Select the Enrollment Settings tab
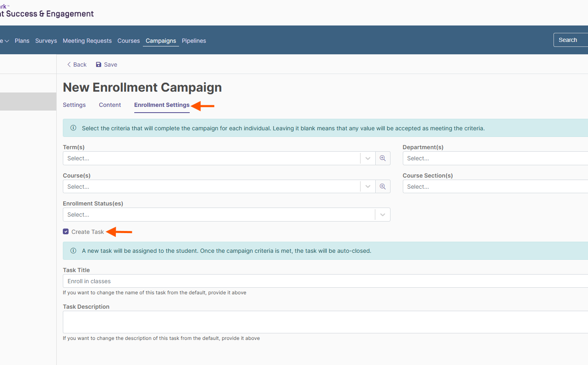Screen dimensions: 588x365 tap(162, 105)
